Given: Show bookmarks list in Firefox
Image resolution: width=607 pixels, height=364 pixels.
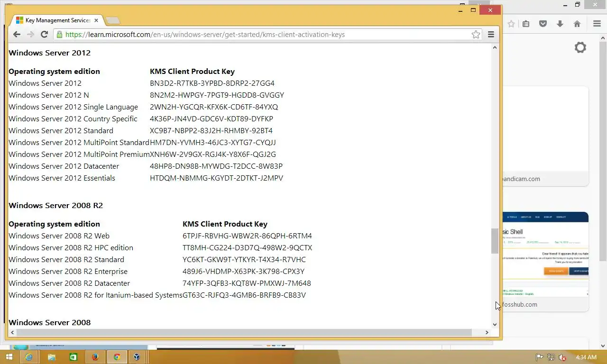Looking at the screenshot, I should pyautogui.click(x=526, y=24).
